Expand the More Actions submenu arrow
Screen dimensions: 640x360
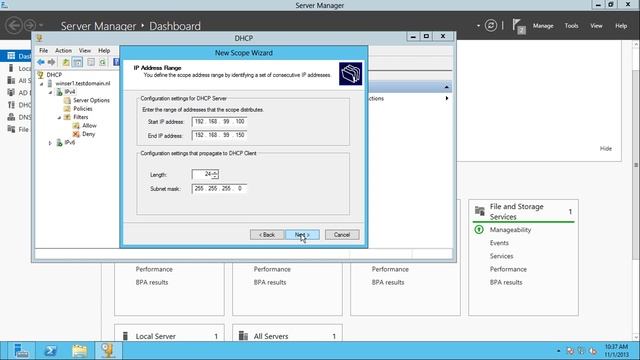point(447,98)
